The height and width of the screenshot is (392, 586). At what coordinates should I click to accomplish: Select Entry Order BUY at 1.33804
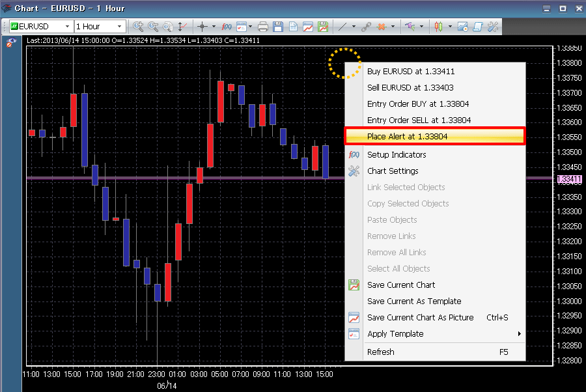(435, 104)
